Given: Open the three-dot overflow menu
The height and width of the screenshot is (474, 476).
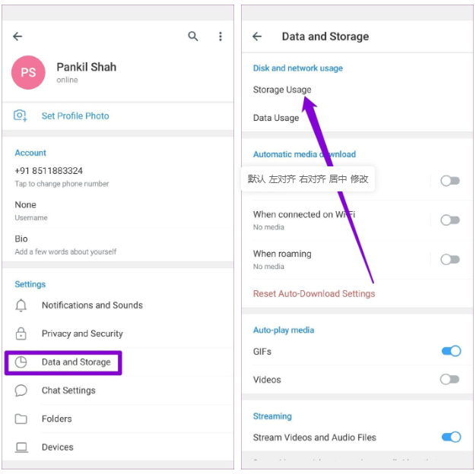Looking at the screenshot, I should [221, 36].
